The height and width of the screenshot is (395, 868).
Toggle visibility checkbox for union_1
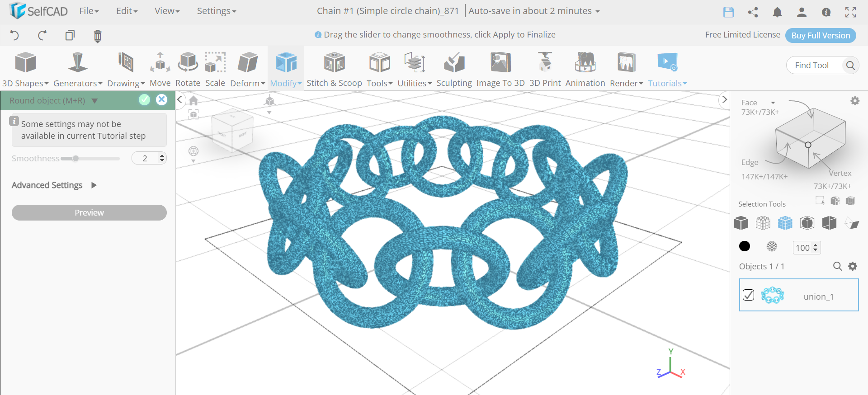(x=749, y=295)
